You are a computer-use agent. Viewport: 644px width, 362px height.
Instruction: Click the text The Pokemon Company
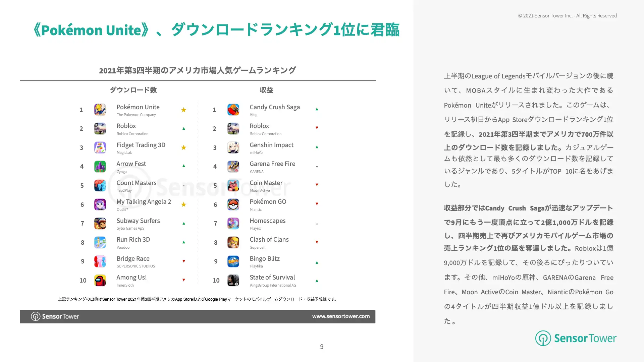(136, 115)
